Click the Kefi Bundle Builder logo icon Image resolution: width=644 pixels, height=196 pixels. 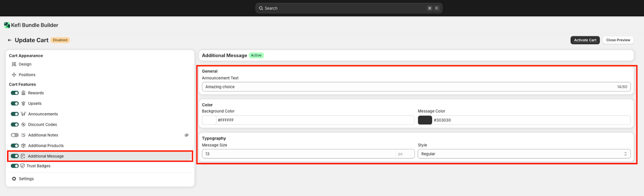(x=7, y=25)
